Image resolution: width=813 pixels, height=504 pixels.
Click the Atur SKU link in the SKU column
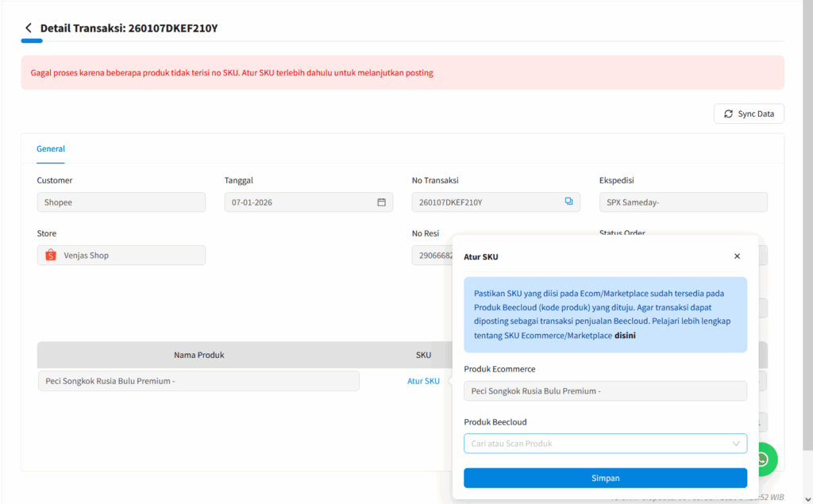tap(423, 380)
